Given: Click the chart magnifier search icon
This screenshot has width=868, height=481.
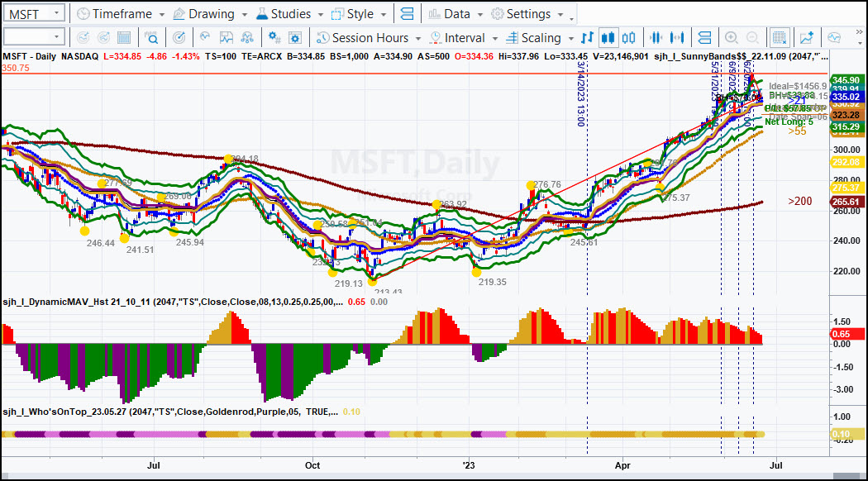Looking at the screenshot, I should coord(151,38).
